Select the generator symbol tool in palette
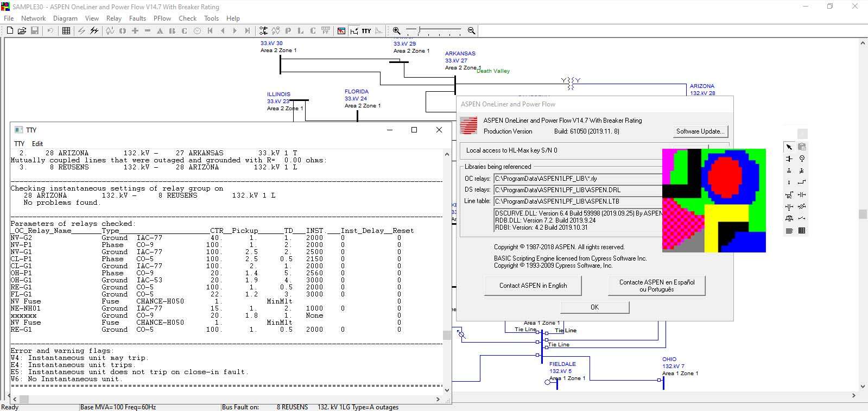Viewport: 868px width, 411px height. (802, 159)
